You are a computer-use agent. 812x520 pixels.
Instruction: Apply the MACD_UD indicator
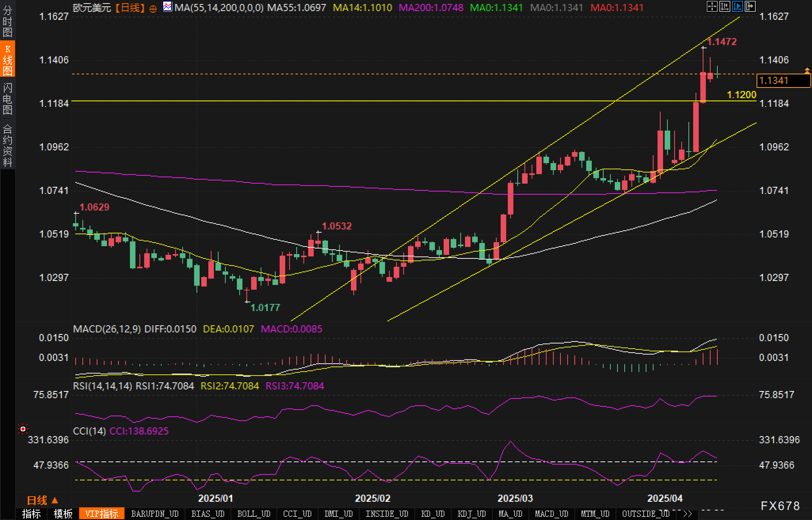[x=551, y=514]
